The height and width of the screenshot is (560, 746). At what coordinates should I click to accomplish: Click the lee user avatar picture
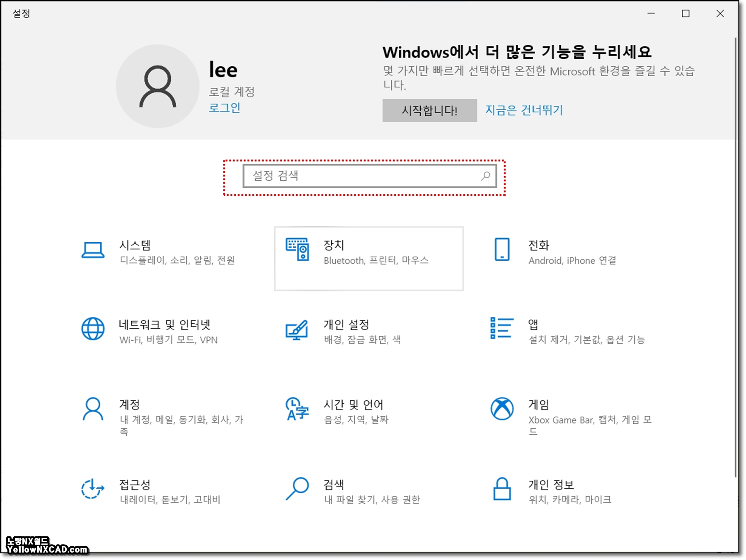pyautogui.click(x=157, y=86)
